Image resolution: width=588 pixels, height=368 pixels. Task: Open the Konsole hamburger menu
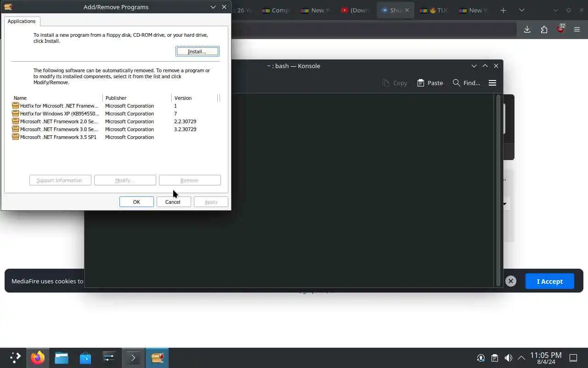[x=492, y=83]
